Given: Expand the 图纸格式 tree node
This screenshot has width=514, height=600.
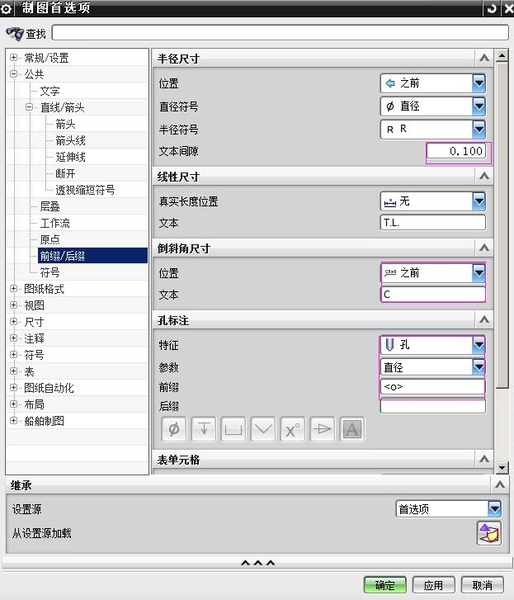Looking at the screenshot, I should [13, 289].
